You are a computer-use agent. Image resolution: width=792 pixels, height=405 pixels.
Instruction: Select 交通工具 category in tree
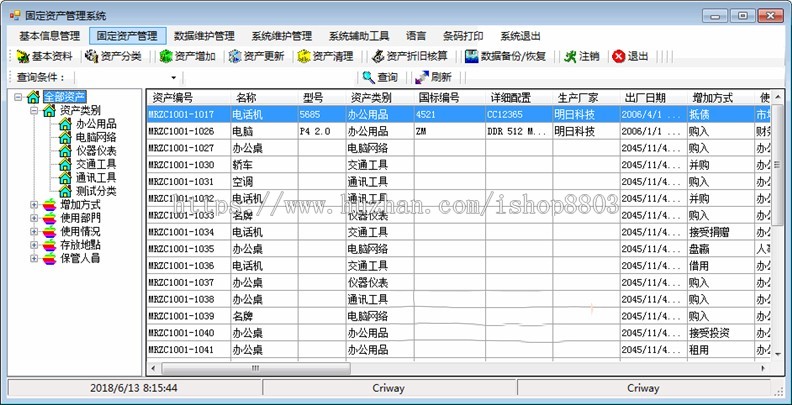coord(96,164)
